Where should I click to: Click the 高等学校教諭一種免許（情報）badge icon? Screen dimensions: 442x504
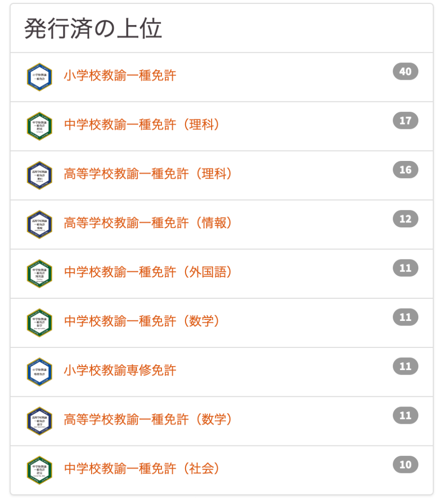[39, 224]
